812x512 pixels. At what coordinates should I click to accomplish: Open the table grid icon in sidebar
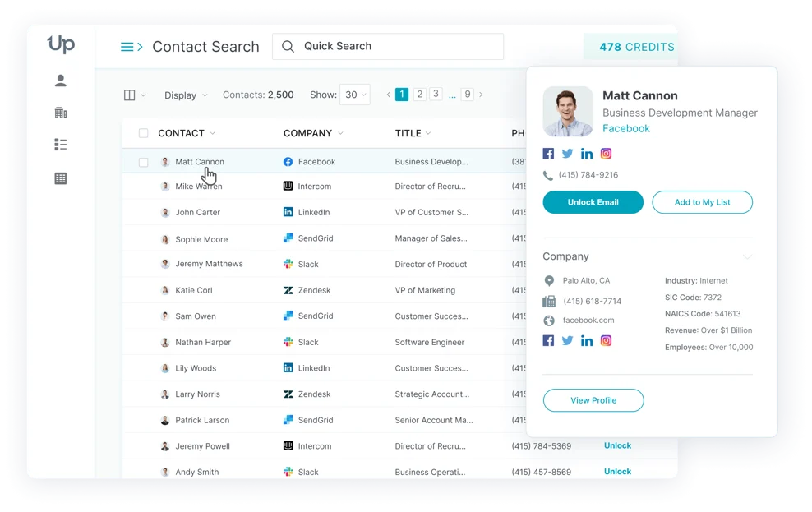61,178
